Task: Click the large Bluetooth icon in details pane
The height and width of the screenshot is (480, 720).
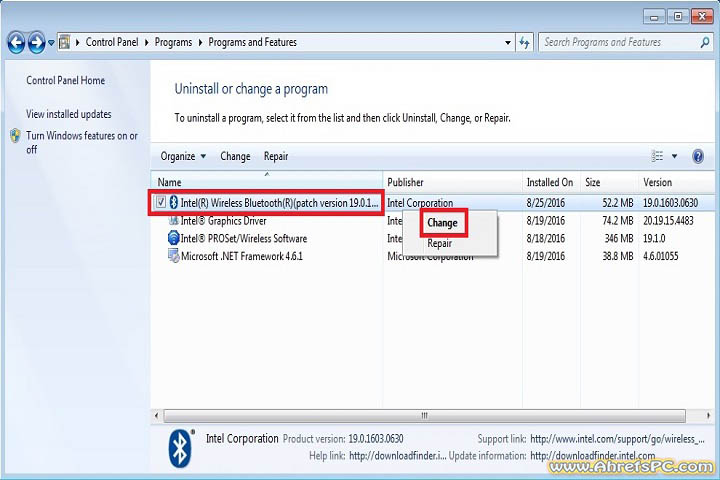Action: tap(180, 448)
